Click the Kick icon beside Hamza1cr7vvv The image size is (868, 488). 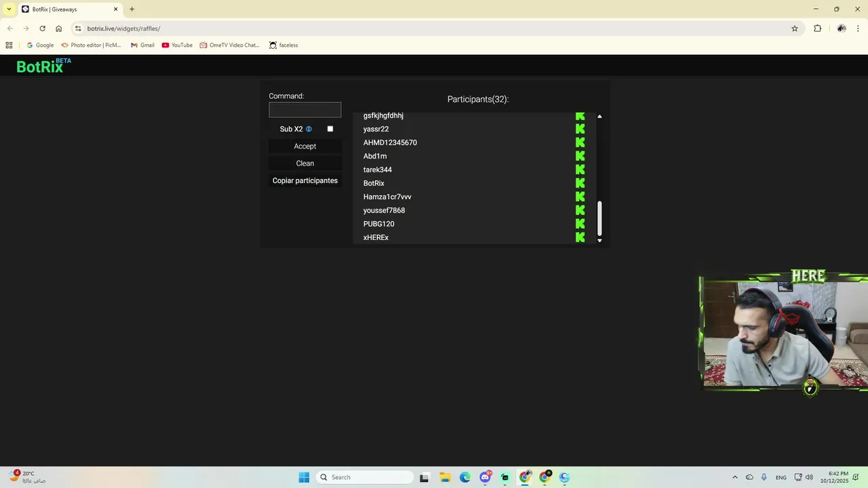click(x=580, y=197)
